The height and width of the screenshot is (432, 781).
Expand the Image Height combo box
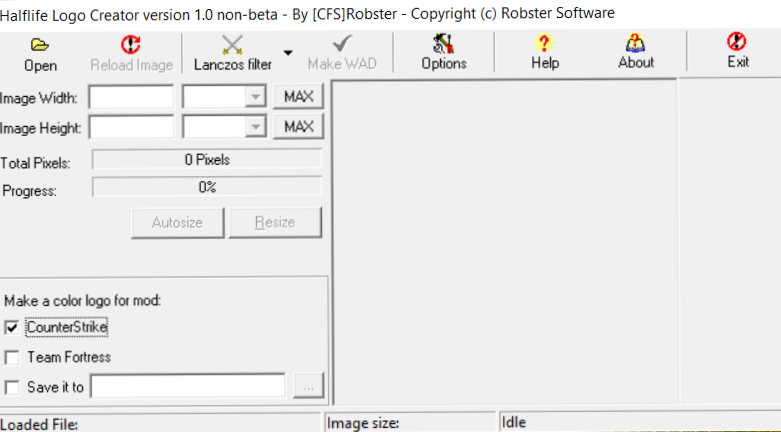click(256, 127)
